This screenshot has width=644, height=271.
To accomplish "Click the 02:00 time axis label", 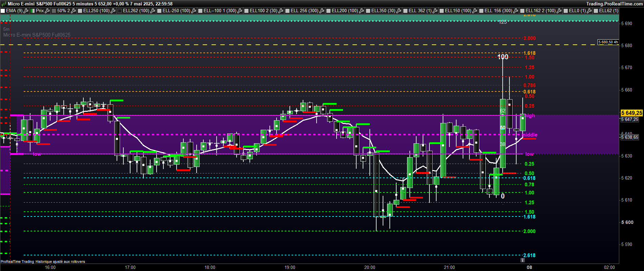I will click(x=609, y=267).
